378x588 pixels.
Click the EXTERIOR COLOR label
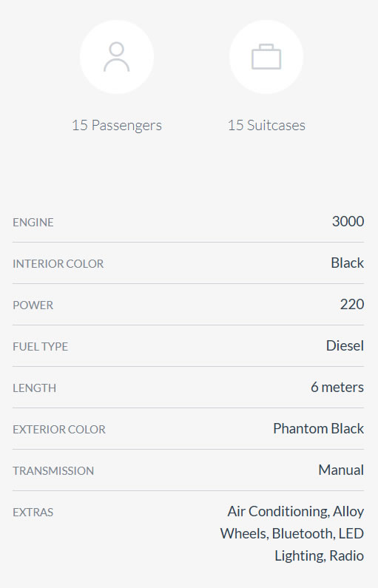[59, 430]
